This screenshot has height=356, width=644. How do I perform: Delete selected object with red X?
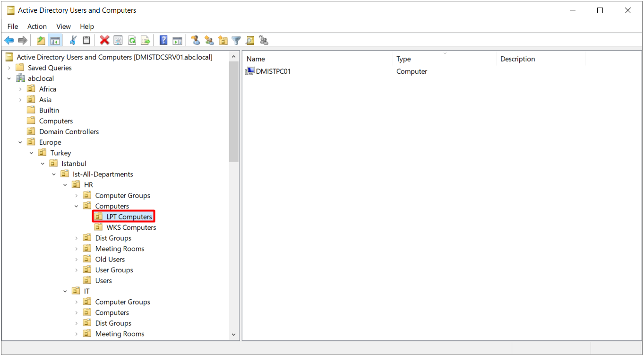coord(104,41)
